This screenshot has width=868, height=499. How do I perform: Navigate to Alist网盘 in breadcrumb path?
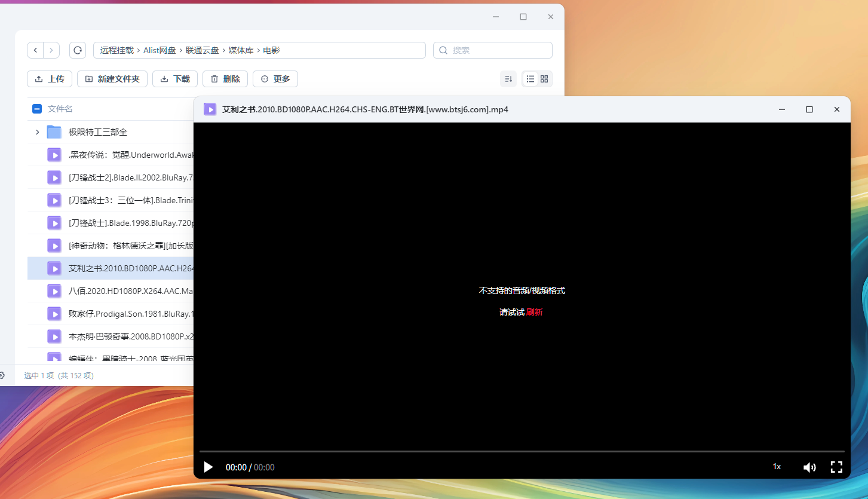(160, 50)
